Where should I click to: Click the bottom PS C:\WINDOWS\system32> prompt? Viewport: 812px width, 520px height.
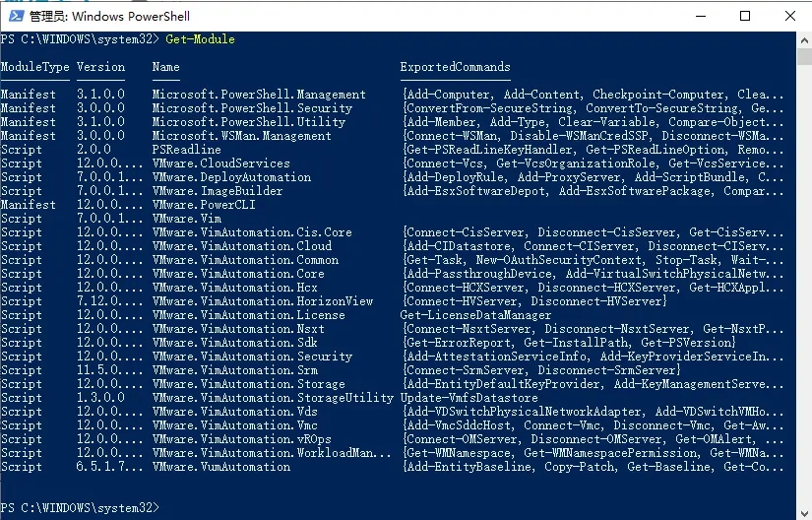tap(80, 507)
